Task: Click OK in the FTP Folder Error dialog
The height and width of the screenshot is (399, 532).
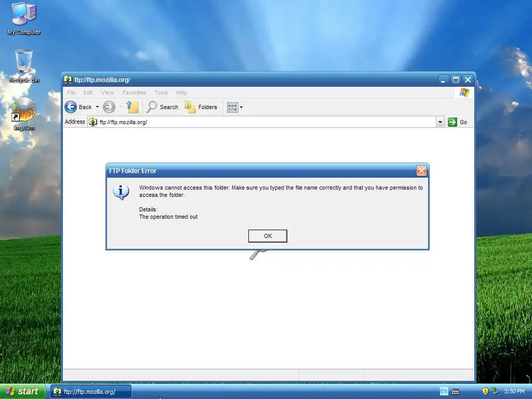Action: [x=268, y=236]
